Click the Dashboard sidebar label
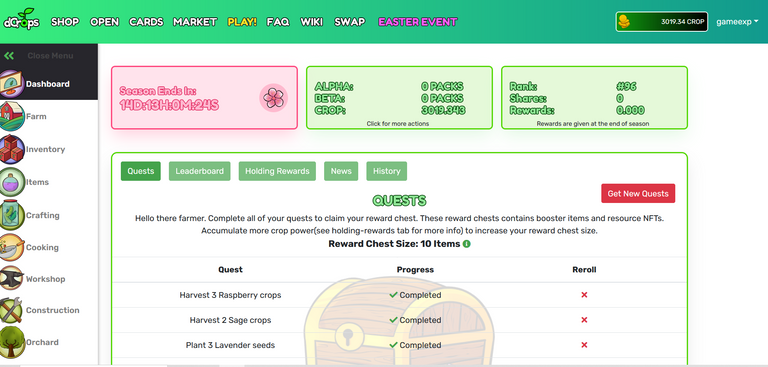The height and width of the screenshot is (367, 768). pos(48,84)
